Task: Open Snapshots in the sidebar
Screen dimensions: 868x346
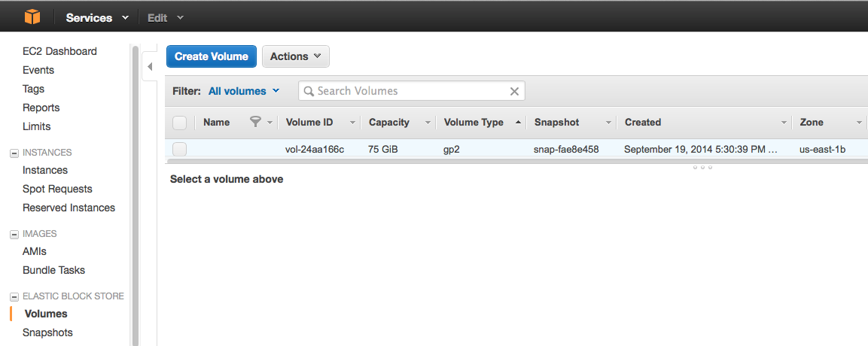Action: click(x=47, y=332)
